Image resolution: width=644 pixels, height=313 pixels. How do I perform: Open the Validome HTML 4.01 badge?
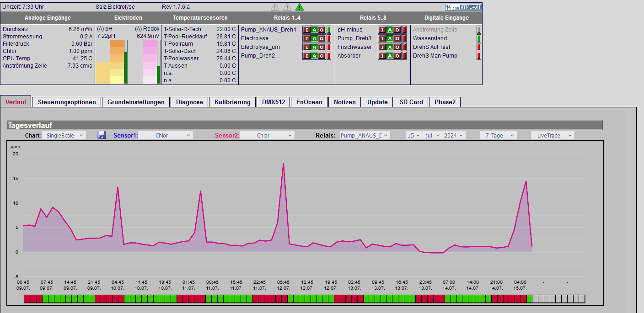(x=462, y=7)
